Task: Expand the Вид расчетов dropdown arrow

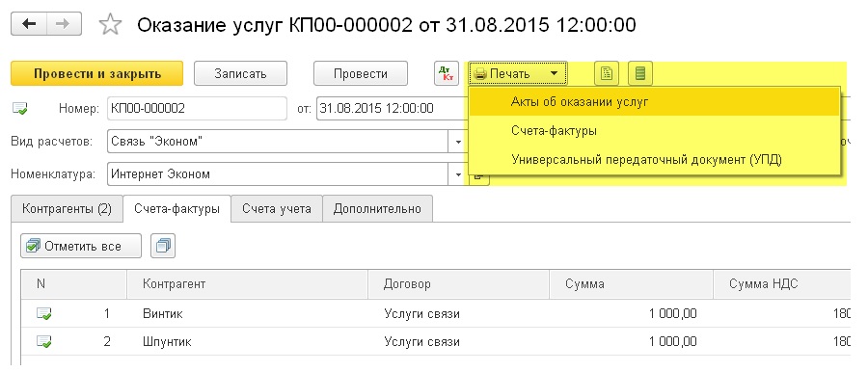Action: coord(458,142)
